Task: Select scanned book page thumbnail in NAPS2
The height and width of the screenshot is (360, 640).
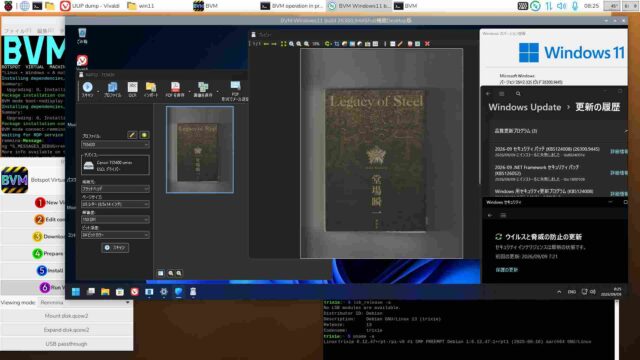Action: coord(200,149)
